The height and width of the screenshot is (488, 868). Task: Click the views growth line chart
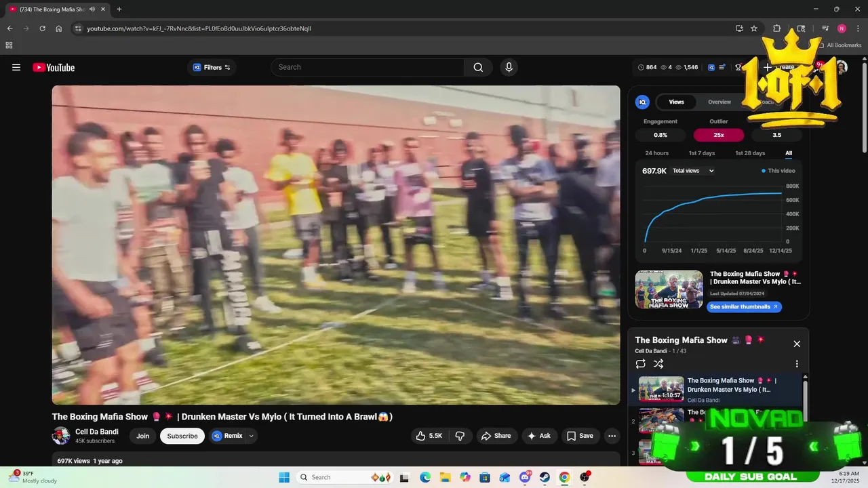(x=713, y=213)
